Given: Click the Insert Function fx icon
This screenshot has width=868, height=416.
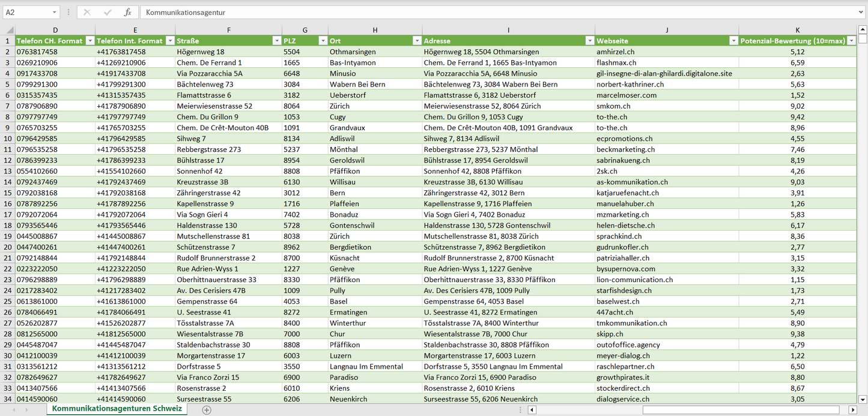Looking at the screenshot, I should [x=127, y=12].
